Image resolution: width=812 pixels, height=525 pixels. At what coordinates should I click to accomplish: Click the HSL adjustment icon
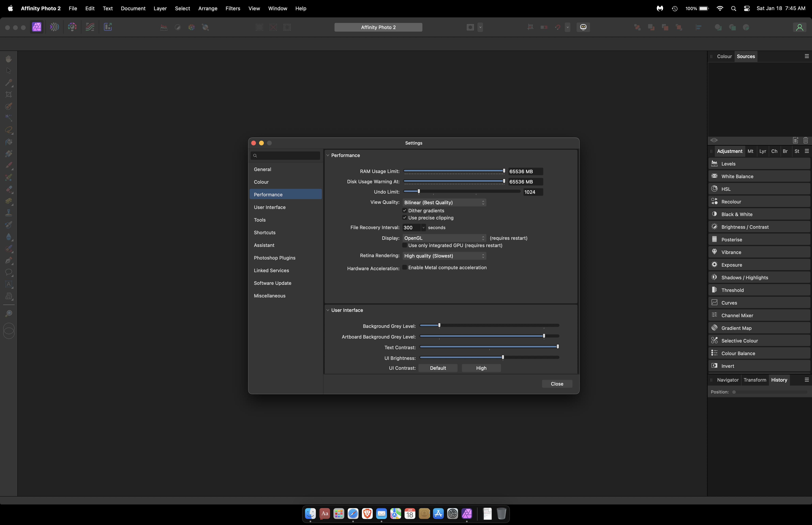pyautogui.click(x=714, y=189)
